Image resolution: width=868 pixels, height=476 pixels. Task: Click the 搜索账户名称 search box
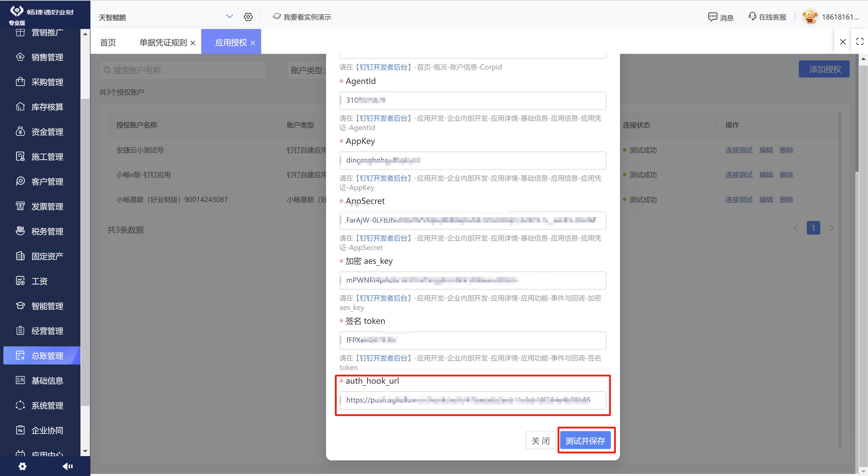[183, 70]
